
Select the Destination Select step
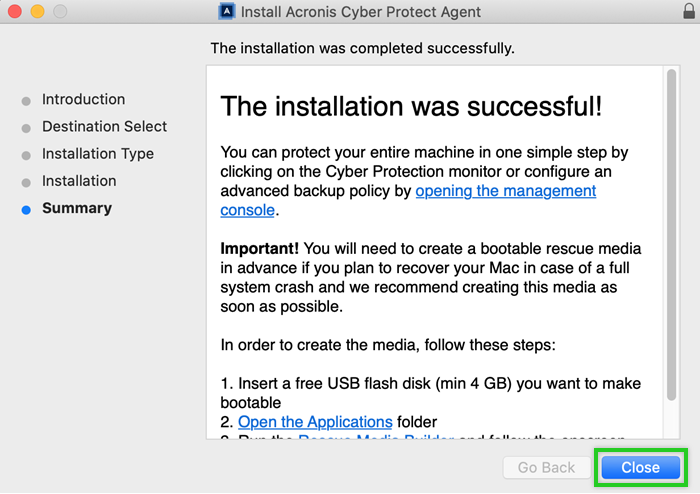click(104, 127)
